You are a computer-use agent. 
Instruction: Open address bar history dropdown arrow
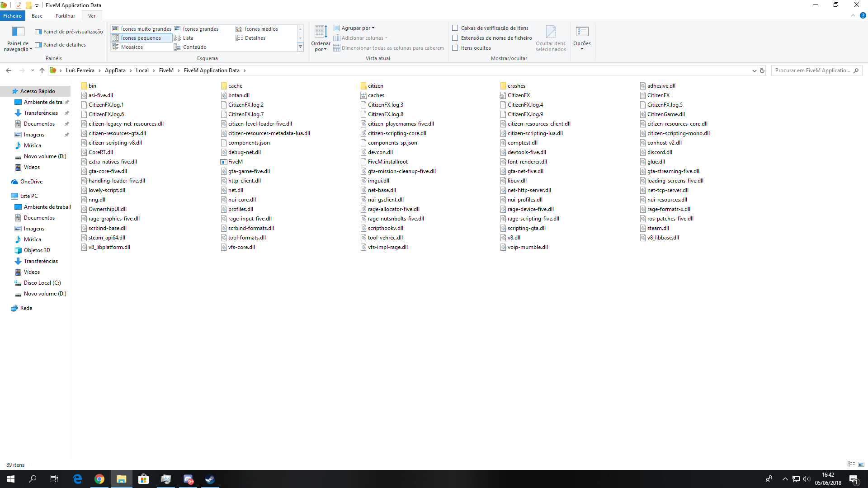click(754, 70)
